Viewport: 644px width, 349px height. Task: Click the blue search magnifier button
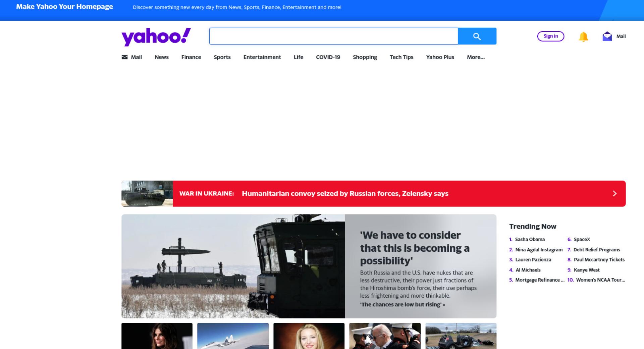point(477,36)
